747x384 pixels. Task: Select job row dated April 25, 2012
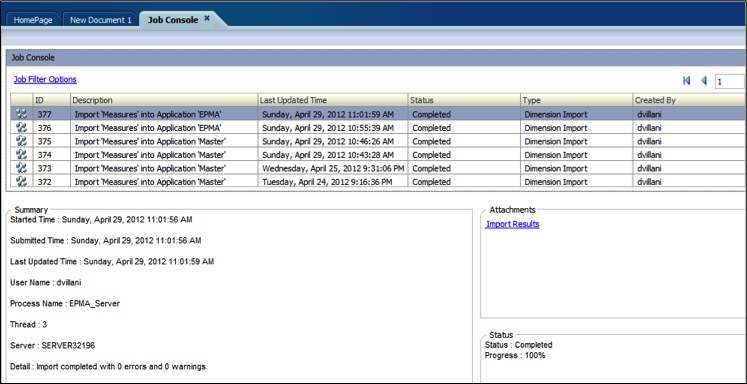point(379,168)
